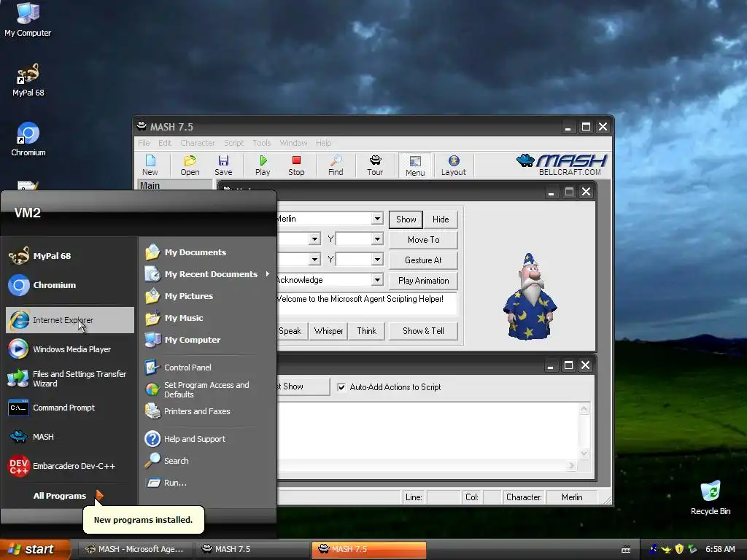The width and height of the screenshot is (747, 560).
Task: Click the script area scroll-down arrow
Action: [584, 454]
